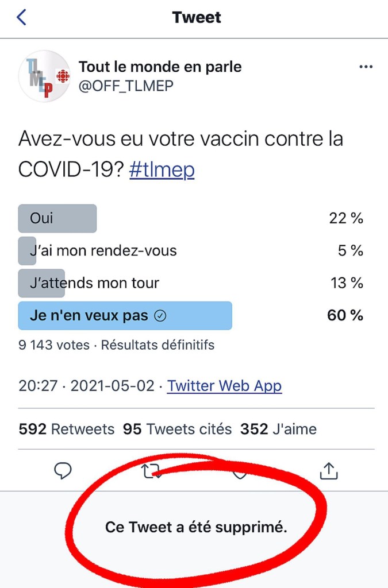Select J'attends mon tour poll option
Viewport: 388px width, 588px height.
[x=95, y=283]
